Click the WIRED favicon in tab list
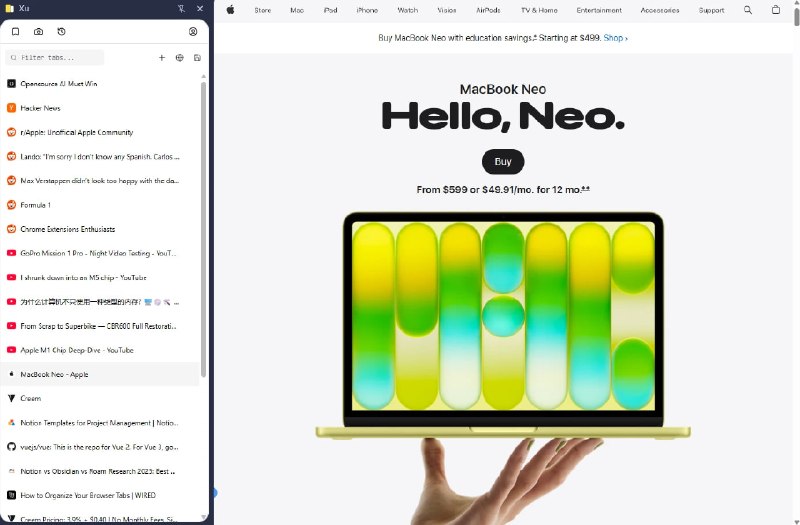The width and height of the screenshot is (800, 525). click(x=11, y=495)
